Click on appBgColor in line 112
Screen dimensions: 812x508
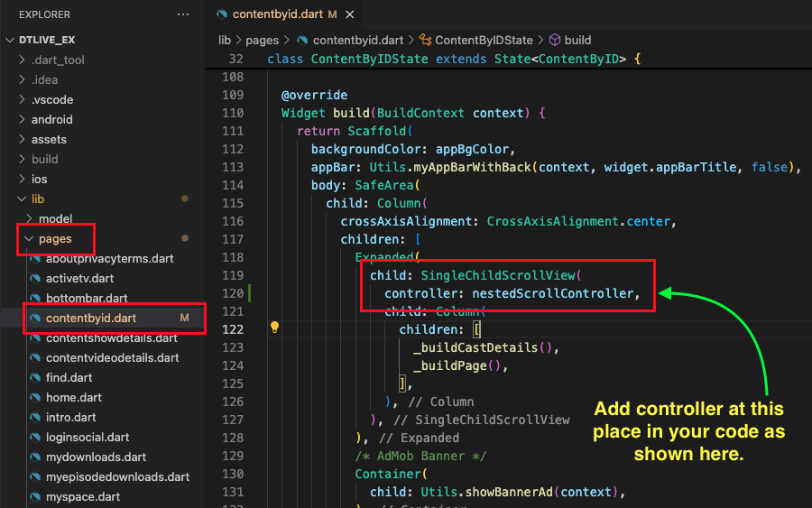472,149
